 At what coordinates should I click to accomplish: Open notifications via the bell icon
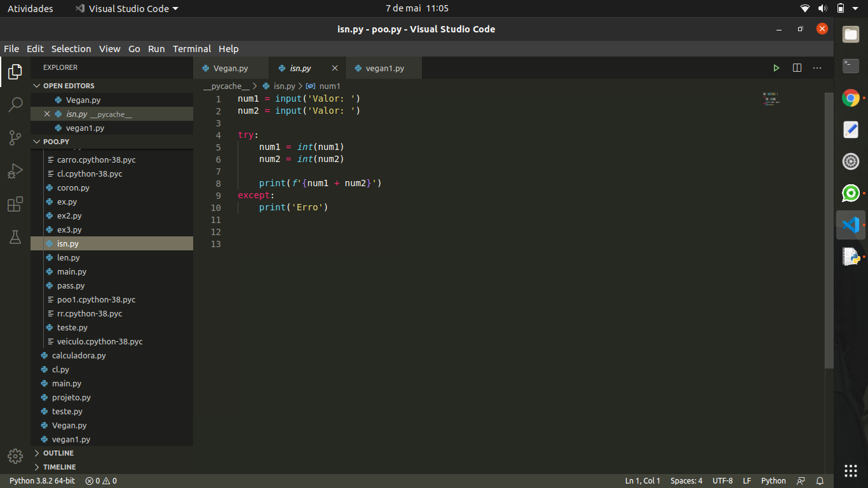820,480
